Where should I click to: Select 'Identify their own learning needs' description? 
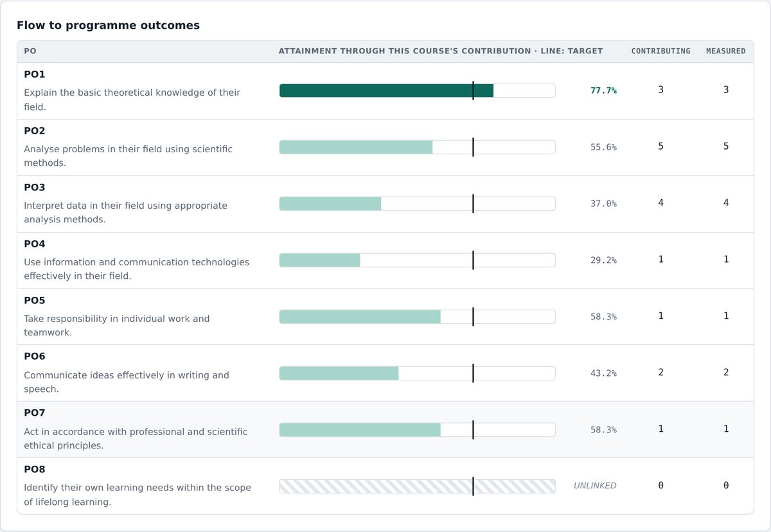[x=137, y=495]
